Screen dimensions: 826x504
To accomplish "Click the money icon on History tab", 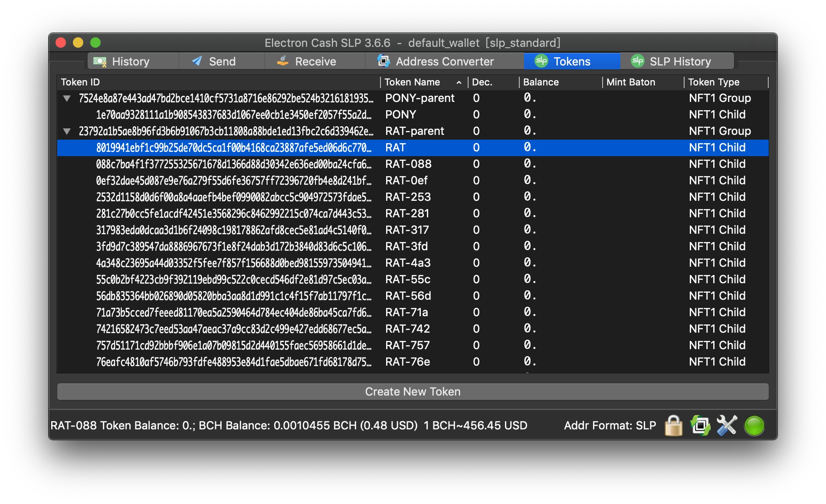I will (100, 62).
